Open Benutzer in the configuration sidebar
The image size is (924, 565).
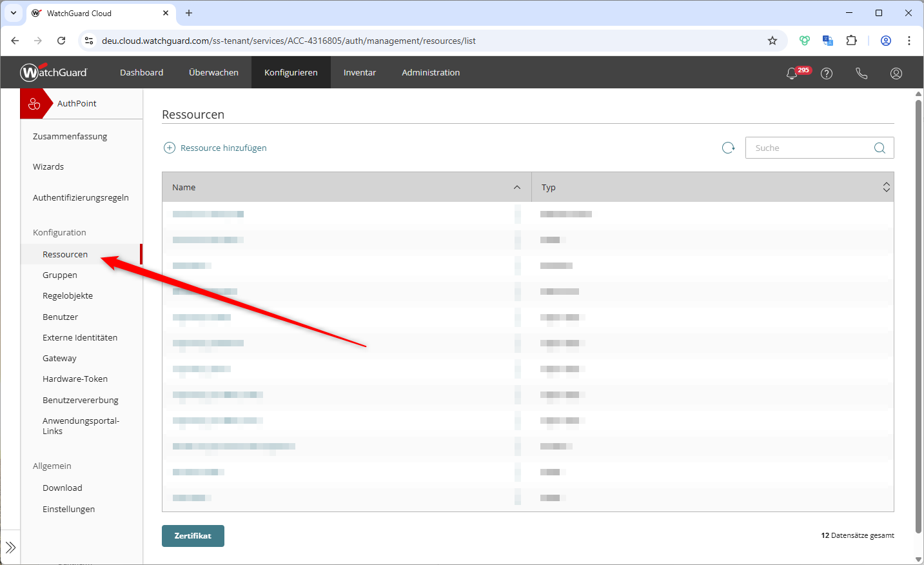61,317
